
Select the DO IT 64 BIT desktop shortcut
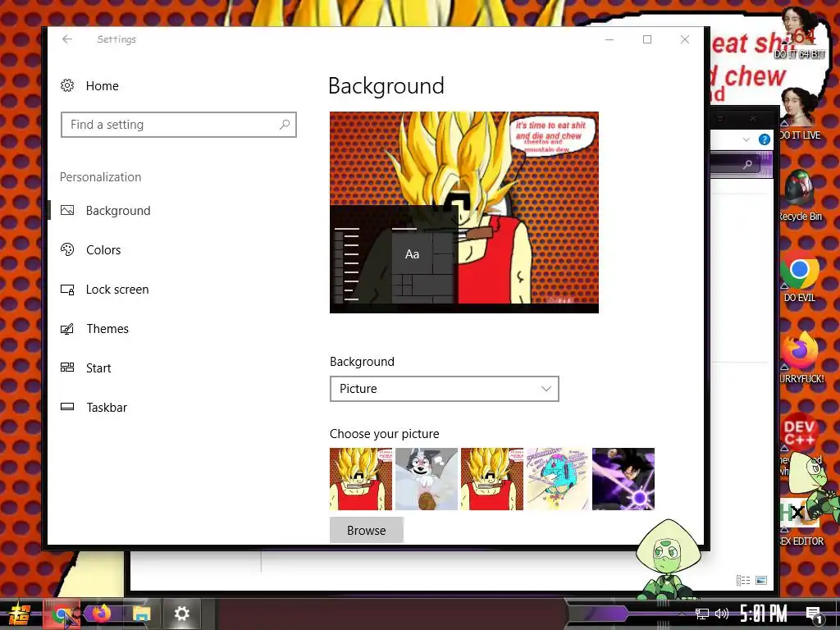pyautogui.click(x=799, y=33)
